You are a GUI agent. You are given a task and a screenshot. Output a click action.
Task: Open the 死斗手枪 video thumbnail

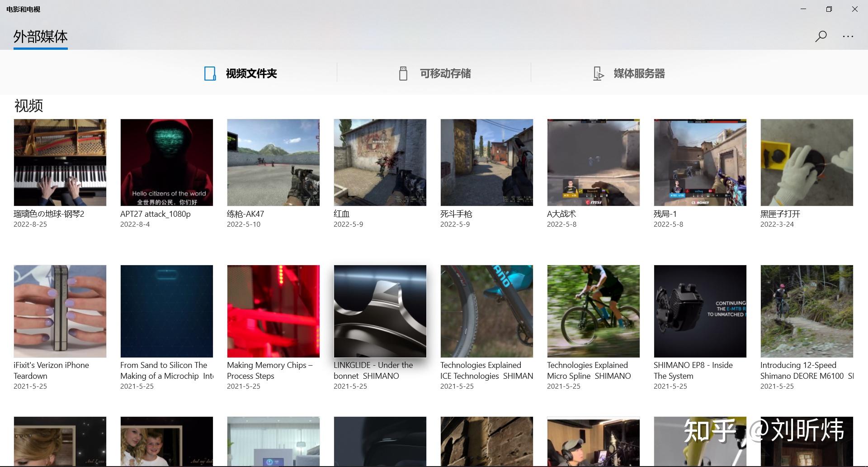point(487,162)
